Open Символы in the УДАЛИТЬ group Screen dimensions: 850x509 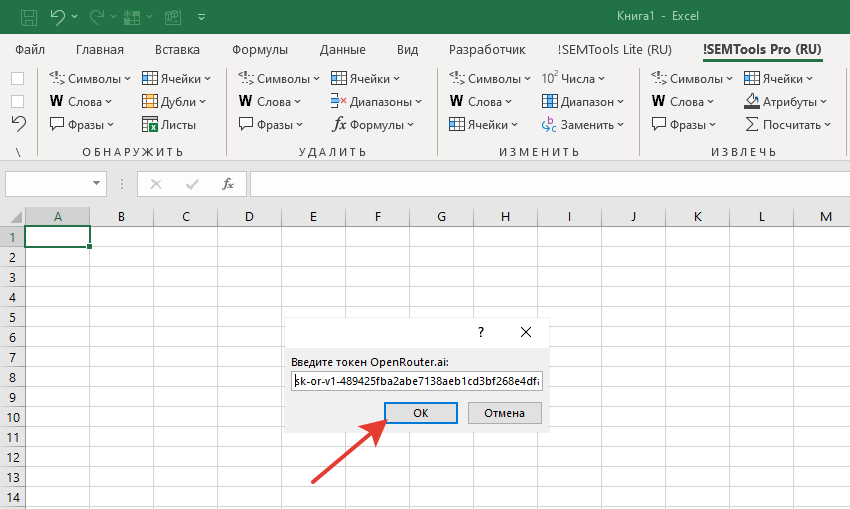pyautogui.click(x=279, y=79)
